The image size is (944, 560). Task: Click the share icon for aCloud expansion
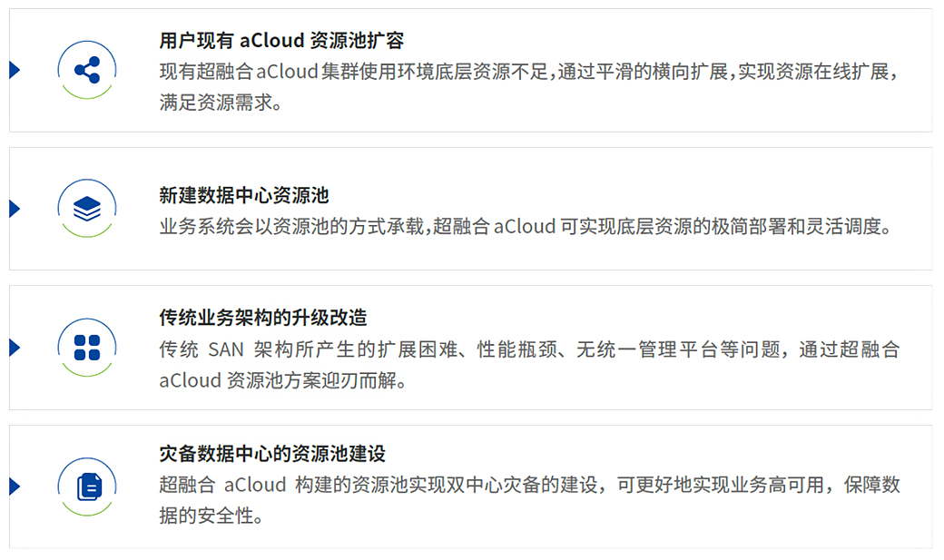point(87,70)
